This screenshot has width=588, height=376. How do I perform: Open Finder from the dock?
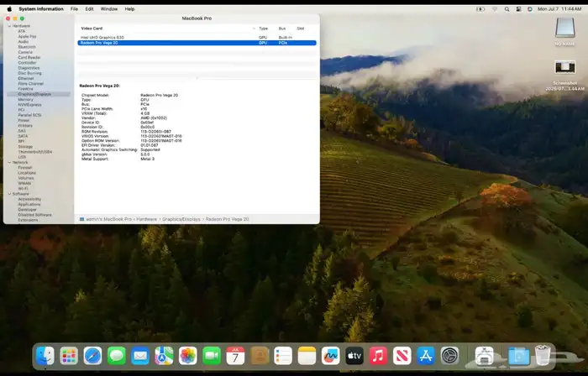(45, 356)
